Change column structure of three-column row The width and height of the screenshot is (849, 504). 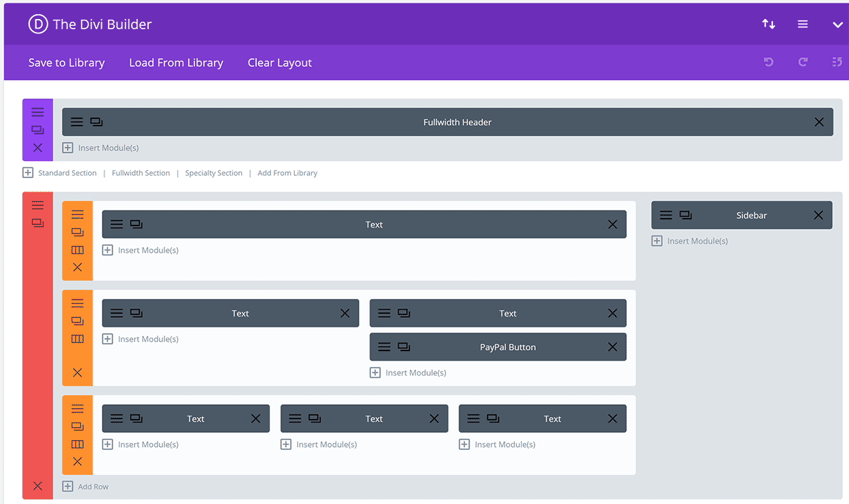[x=77, y=444]
